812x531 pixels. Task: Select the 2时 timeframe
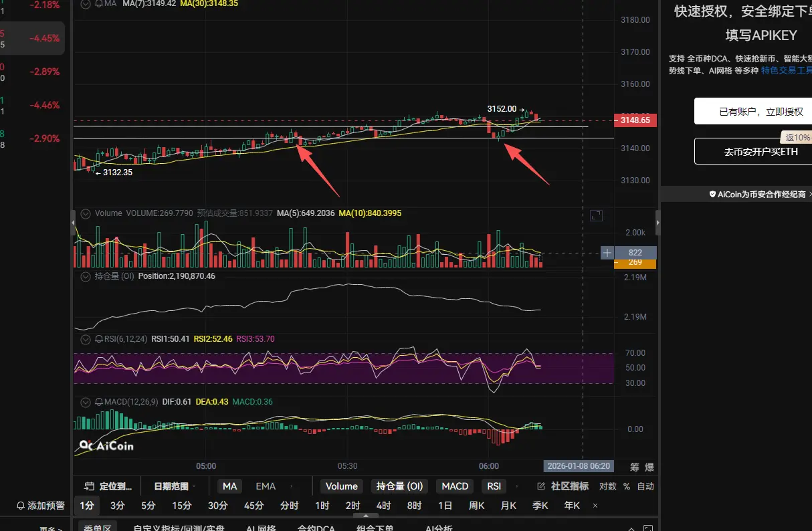click(x=352, y=506)
